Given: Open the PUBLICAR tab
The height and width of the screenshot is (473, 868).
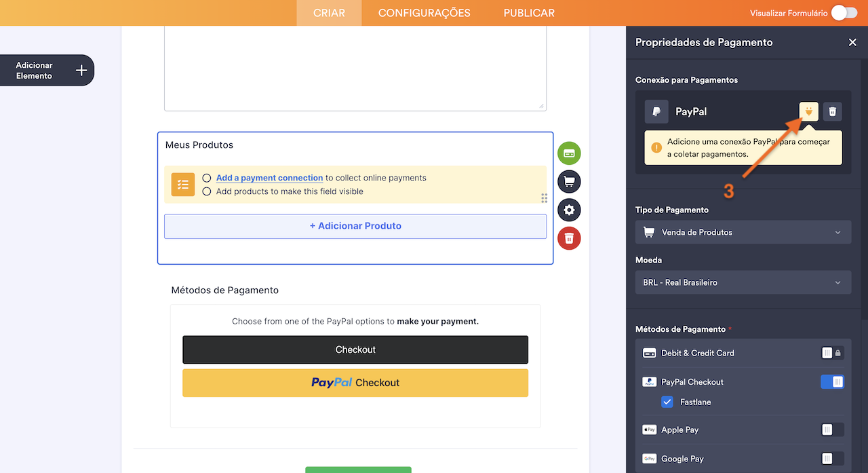Looking at the screenshot, I should (528, 12).
